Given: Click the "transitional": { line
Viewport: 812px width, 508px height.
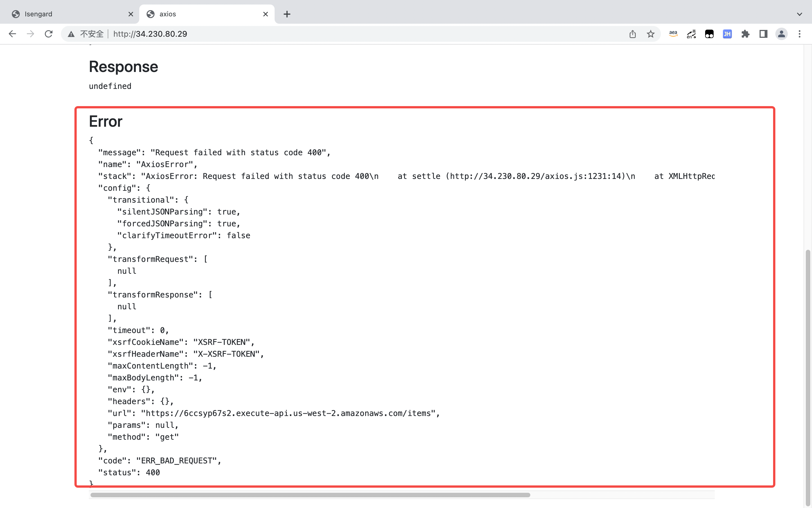Looking at the screenshot, I should tap(148, 200).
